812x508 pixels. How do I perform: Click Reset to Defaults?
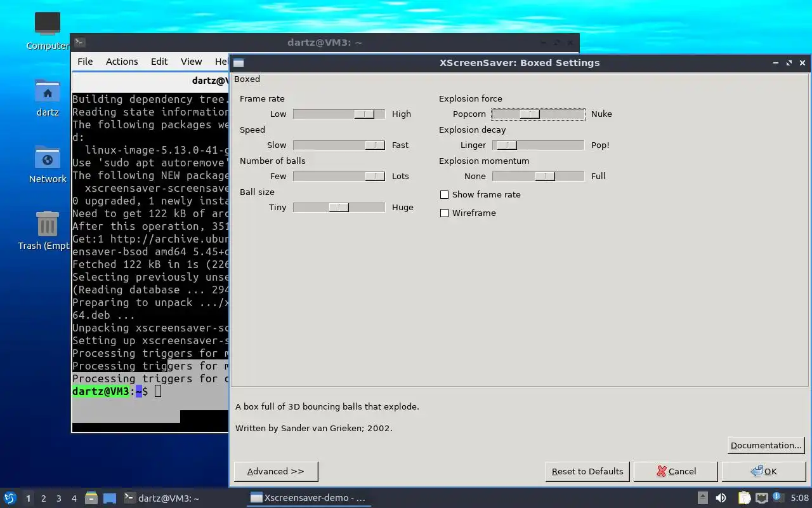587,471
